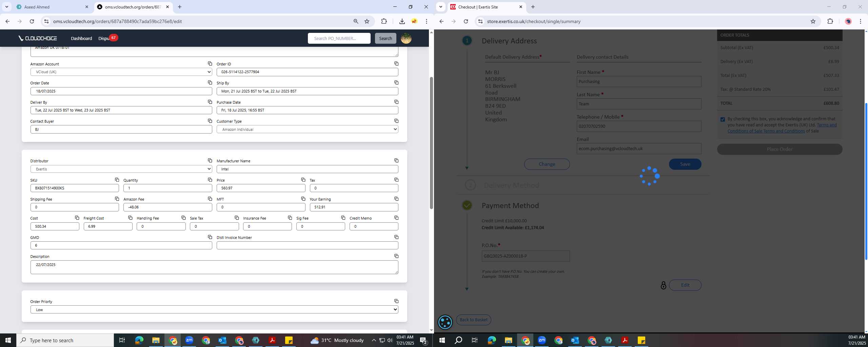Open File Explorer from left taskbar
The height and width of the screenshot is (347, 868).
[x=156, y=340]
